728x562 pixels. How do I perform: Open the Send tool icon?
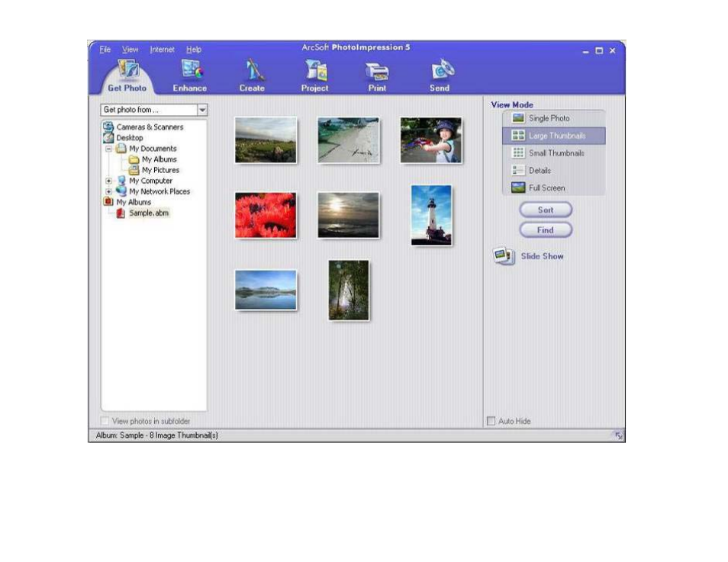coord(443,69)
